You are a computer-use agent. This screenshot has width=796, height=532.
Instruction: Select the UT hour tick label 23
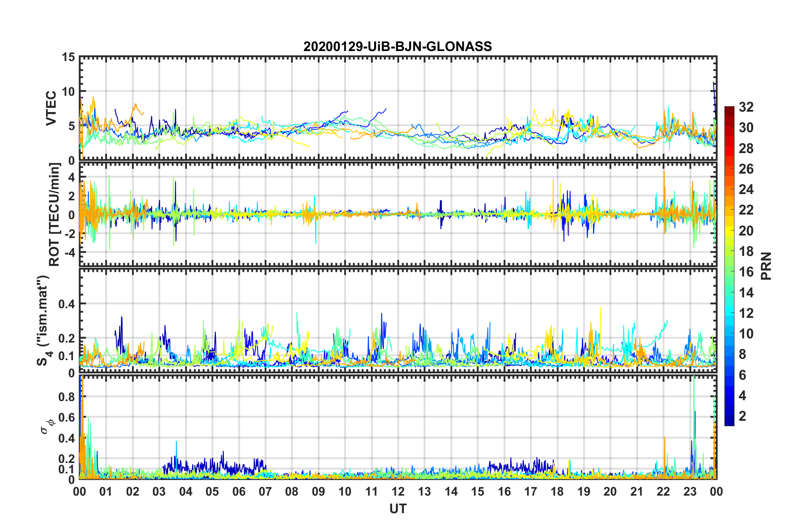point(690,491)
